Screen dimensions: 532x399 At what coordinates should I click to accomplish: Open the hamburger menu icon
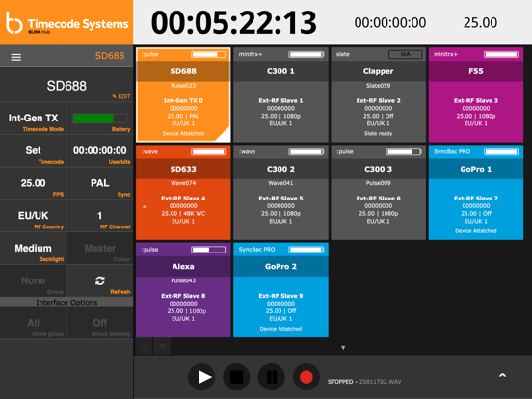click(x=16, y=57)
